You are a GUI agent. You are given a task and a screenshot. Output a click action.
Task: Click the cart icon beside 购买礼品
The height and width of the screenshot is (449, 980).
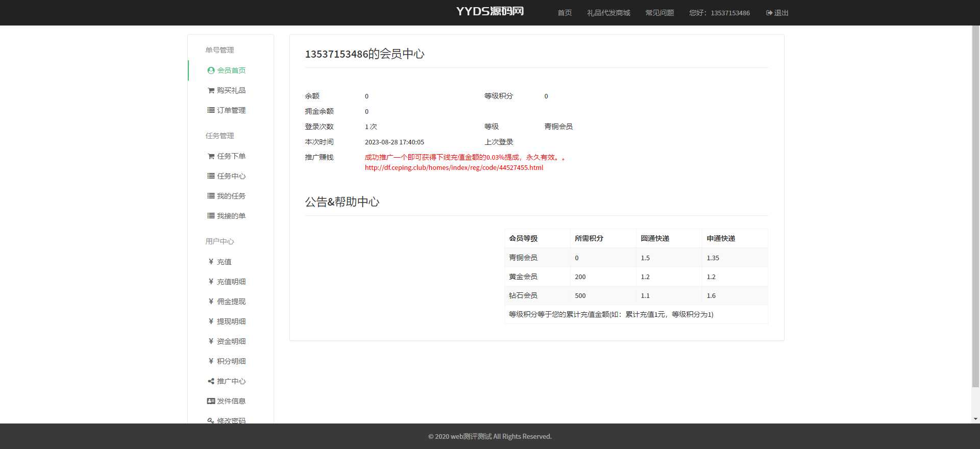click(x=211, y=90)
